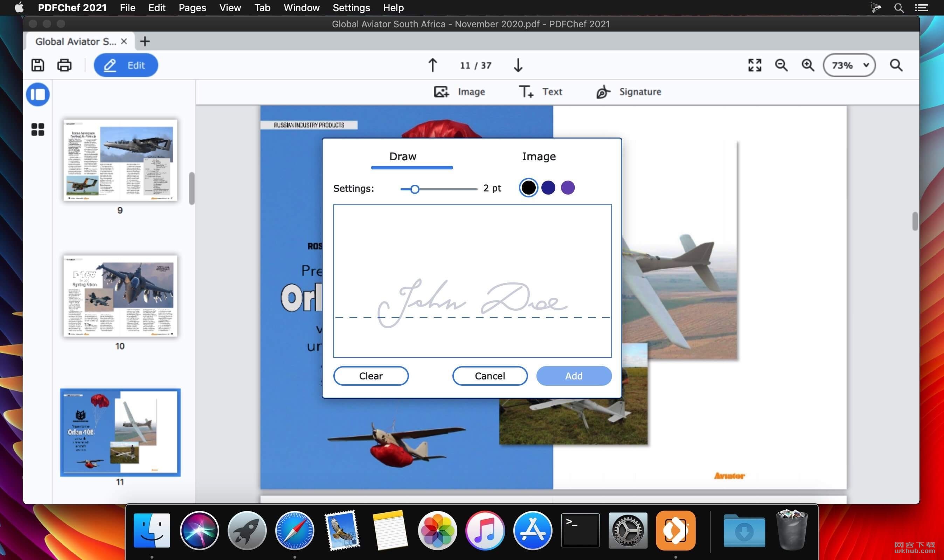Choose the purple signature color
This screenshot has height=560, width=944.
pos(568,188)
